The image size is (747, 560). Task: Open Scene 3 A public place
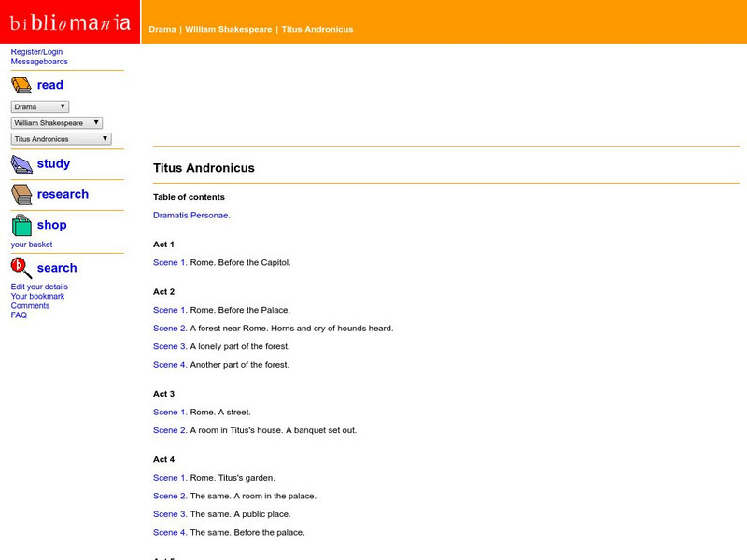[x=170, y=514]
